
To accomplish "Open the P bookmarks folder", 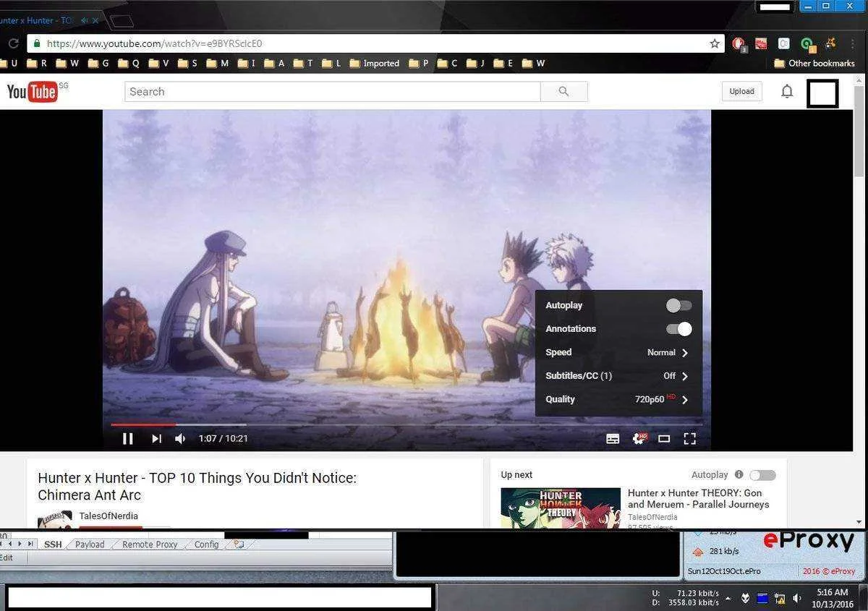I will pos(420,64).
